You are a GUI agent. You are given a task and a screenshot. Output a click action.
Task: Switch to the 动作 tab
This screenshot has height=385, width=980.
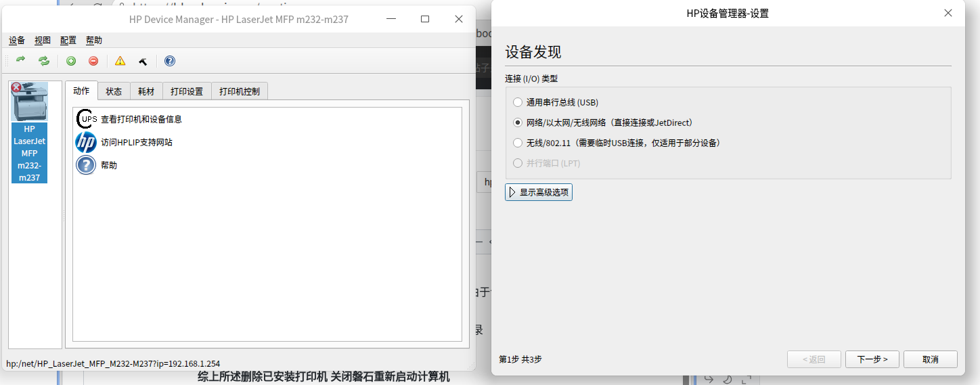pyautogui.click(x=81, y=91)
